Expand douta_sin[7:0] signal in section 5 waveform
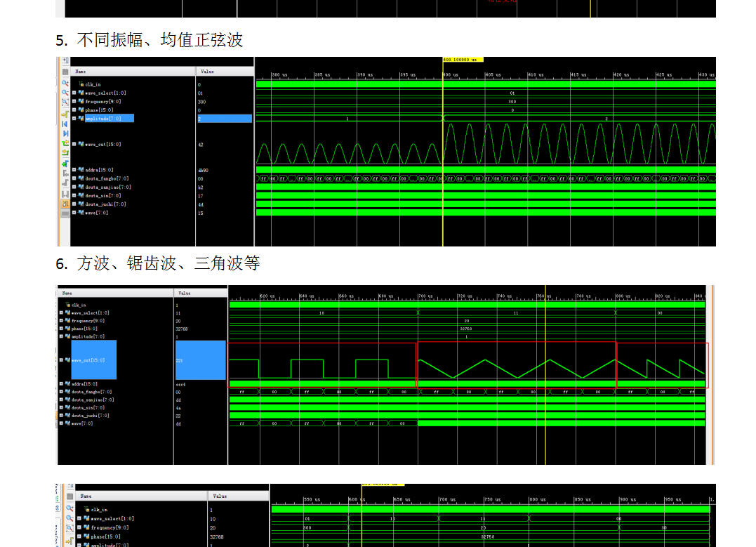This screenshot has width=756, height=547. 74,196
